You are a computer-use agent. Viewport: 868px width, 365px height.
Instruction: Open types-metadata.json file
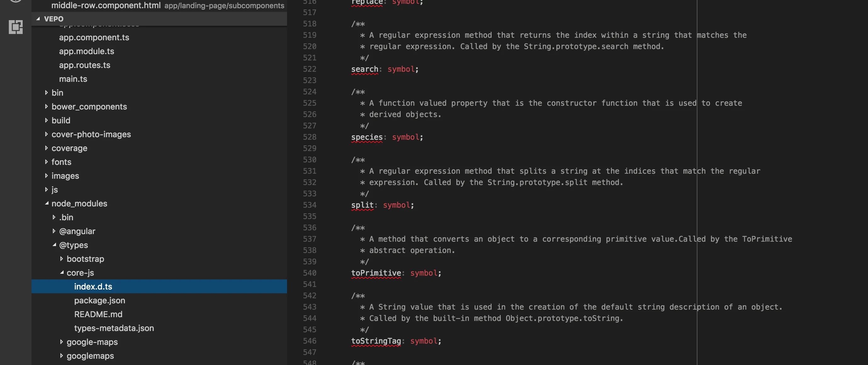tap(114, 328)
